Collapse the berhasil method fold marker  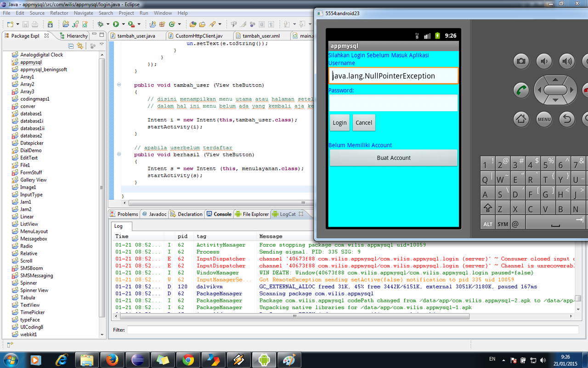(119, 155)
